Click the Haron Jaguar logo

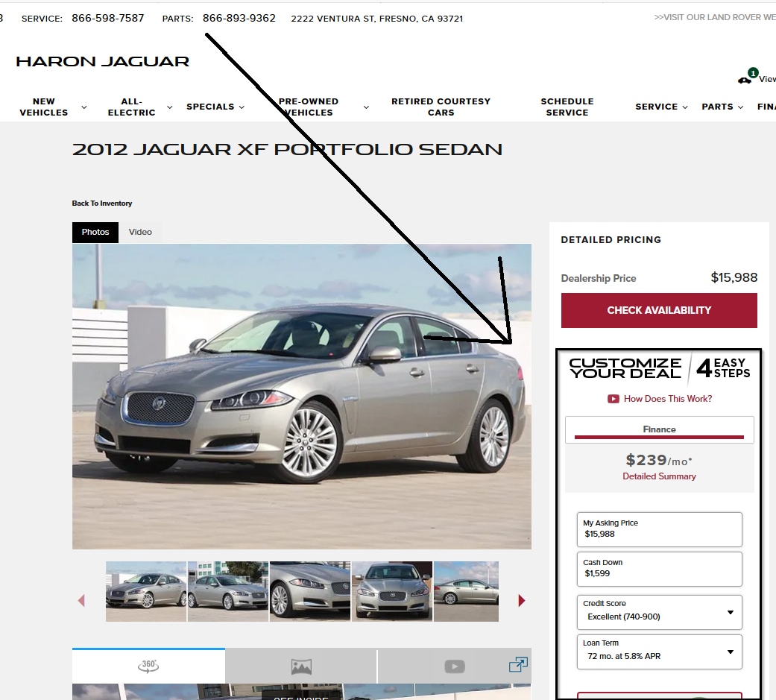tap(102, 61)
